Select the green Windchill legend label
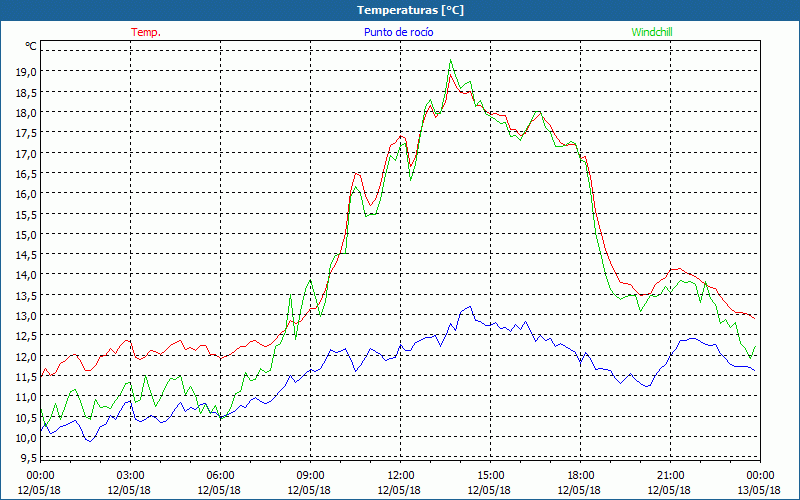This screenshot has height=500, width=800. [x=652, y=32]
